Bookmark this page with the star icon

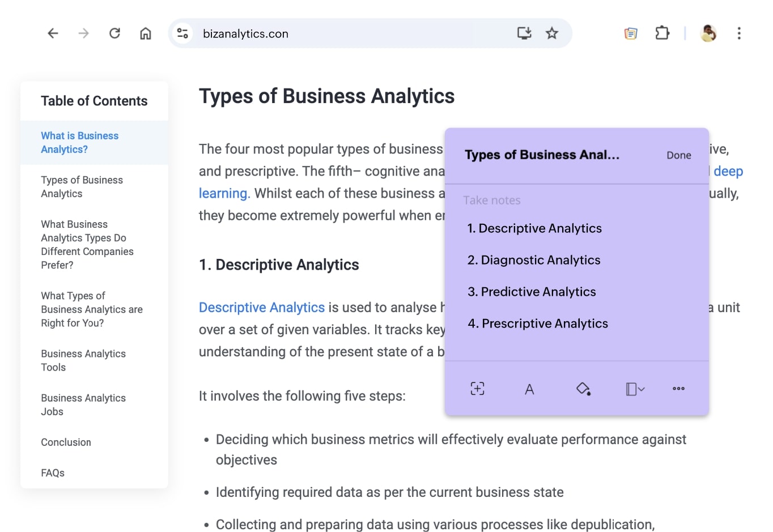(x=552, y=33)
